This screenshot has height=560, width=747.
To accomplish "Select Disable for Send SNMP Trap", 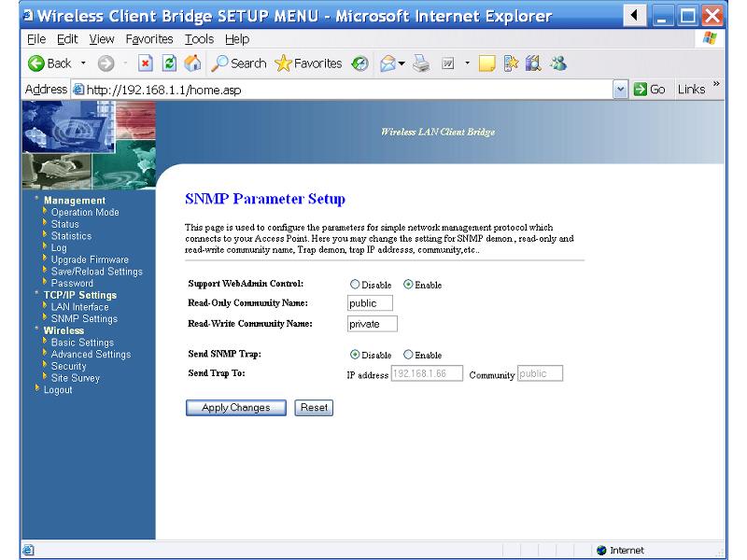I will [355, 355].
